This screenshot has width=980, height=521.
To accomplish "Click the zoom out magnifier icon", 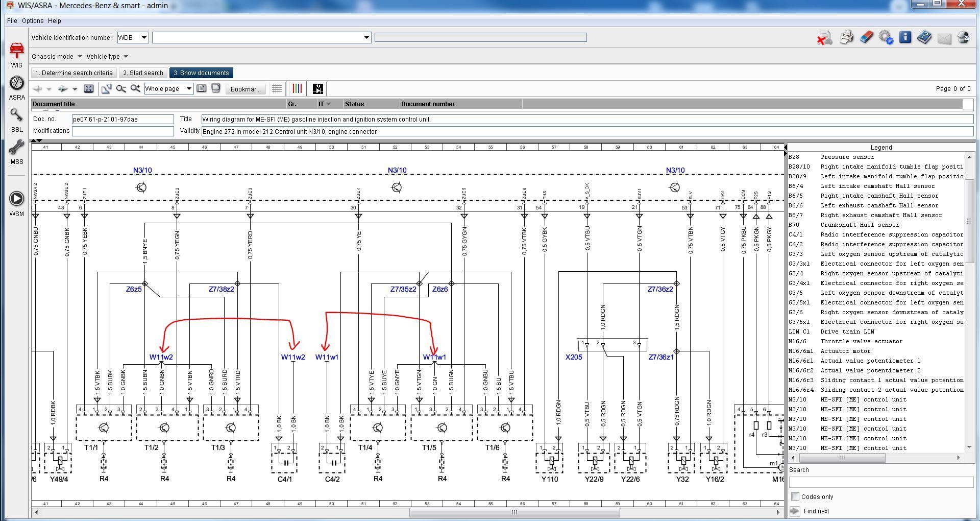I will pos(121,89).
